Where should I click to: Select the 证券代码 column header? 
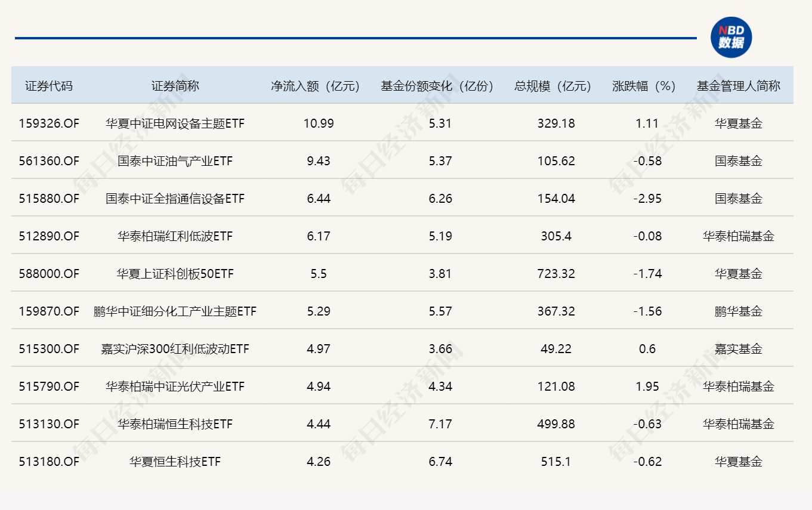[49, 86]
